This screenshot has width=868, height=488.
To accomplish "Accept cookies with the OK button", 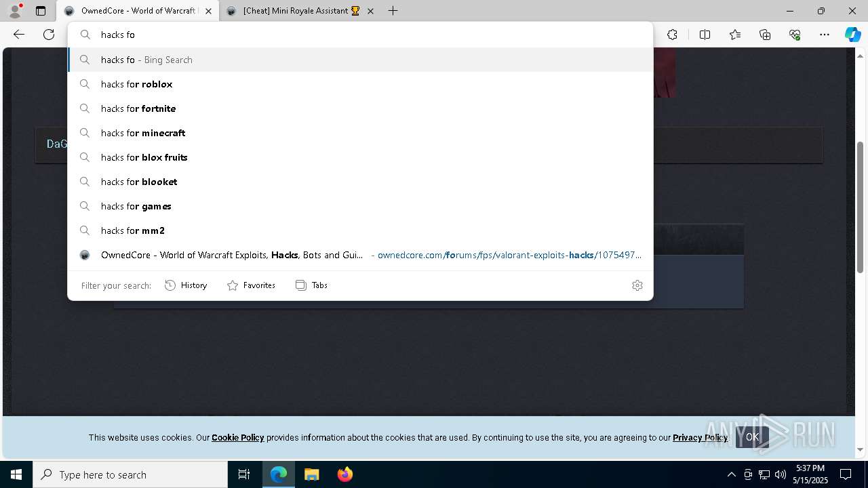I will [x=752, y=437].
